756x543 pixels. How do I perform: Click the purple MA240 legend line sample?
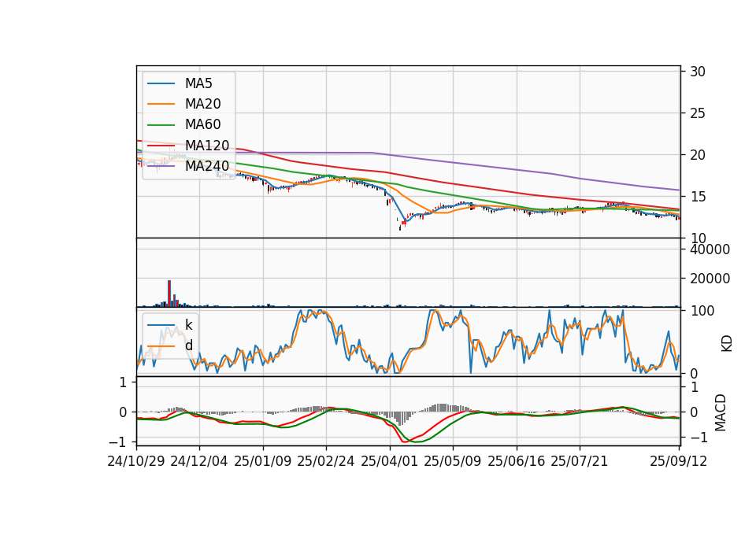pyautogui.click(x=161, y=166)
